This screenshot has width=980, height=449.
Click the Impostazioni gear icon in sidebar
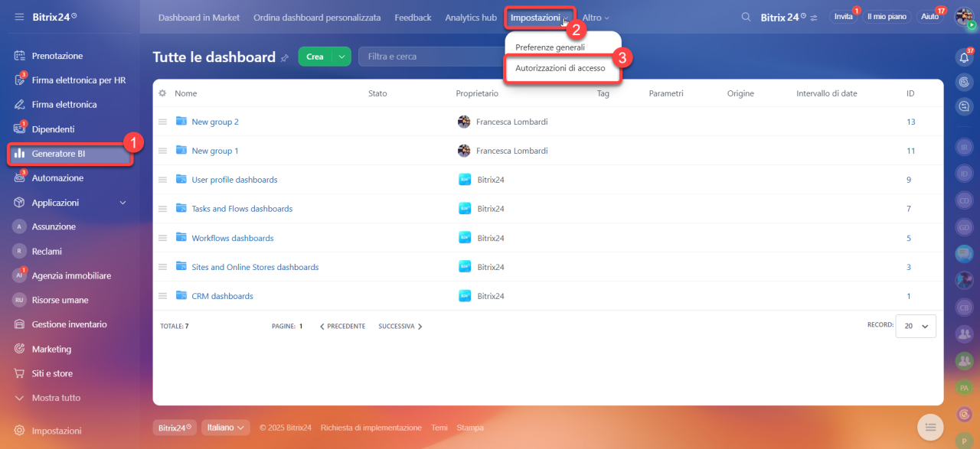pos(19,431)
